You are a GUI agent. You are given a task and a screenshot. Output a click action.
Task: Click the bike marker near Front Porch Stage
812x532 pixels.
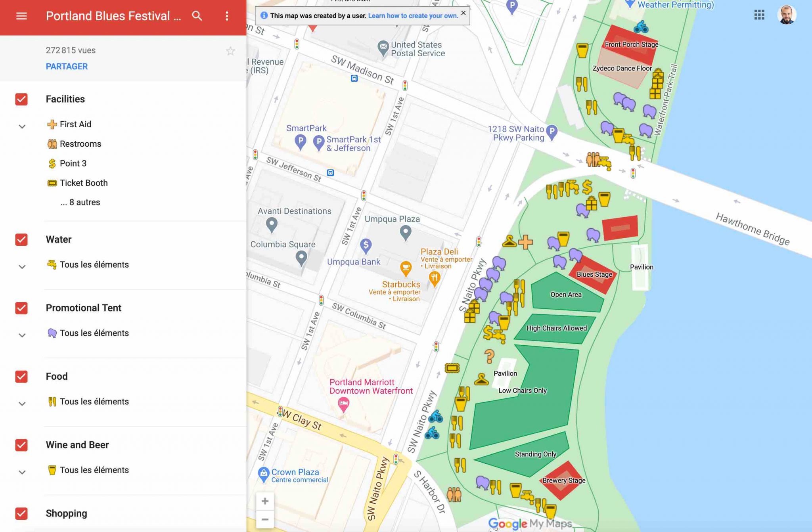(x=641, y=27)
